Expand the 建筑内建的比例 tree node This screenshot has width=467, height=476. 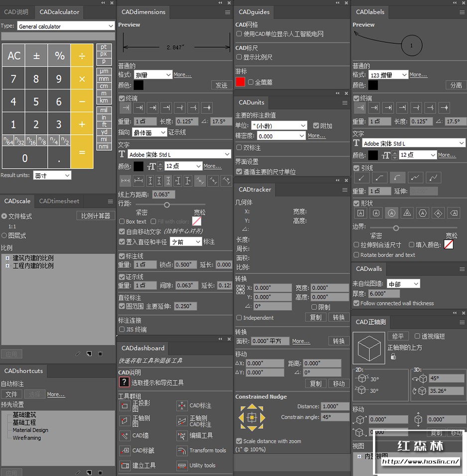pyautogui.click(x=7, y=258)
